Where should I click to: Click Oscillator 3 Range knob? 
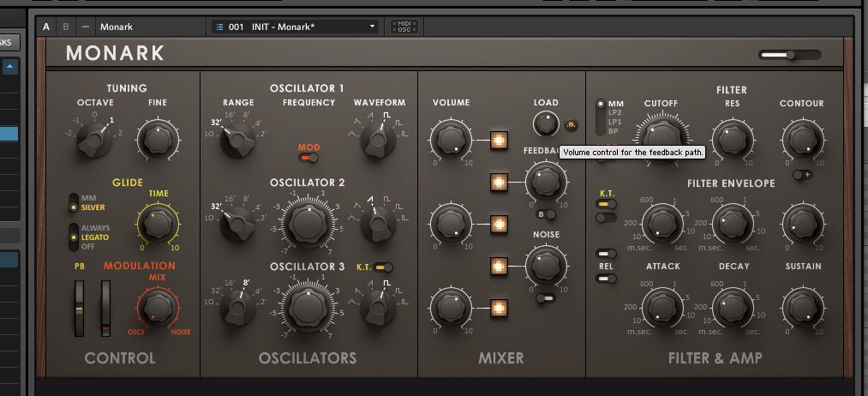[x=237, y=308]
